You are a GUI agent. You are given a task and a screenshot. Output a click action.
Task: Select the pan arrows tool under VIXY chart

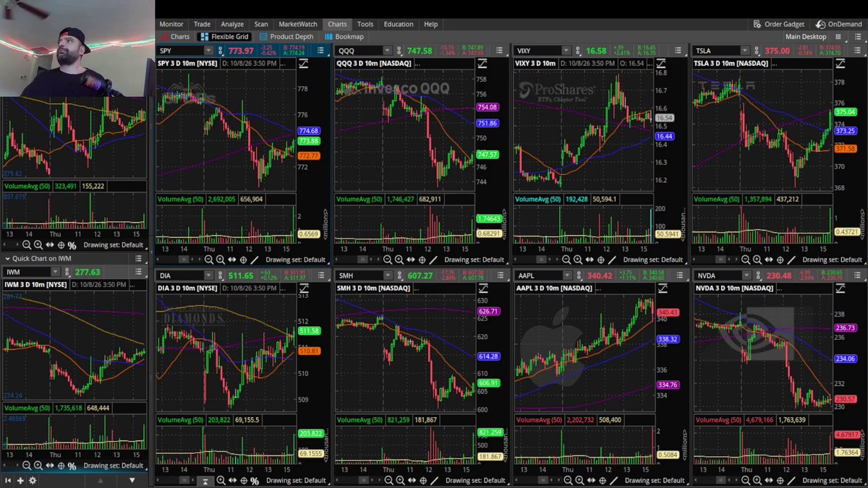pos(590,260)
